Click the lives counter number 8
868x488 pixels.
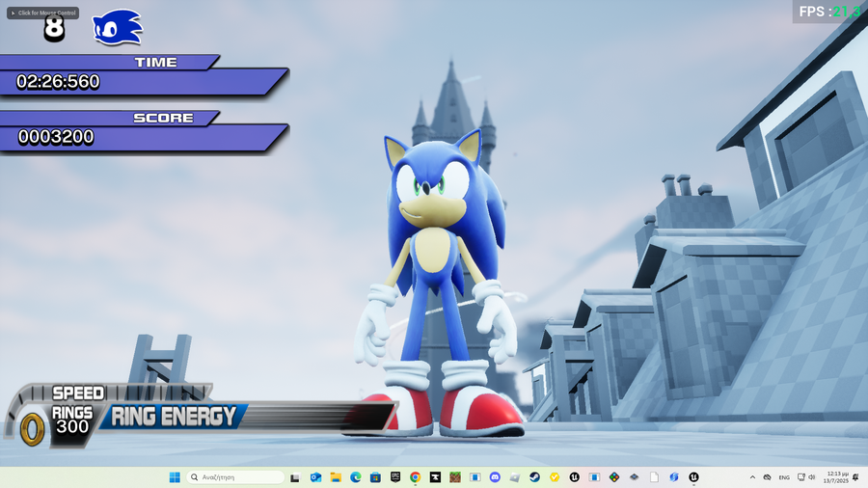click(x=54, y=29)
